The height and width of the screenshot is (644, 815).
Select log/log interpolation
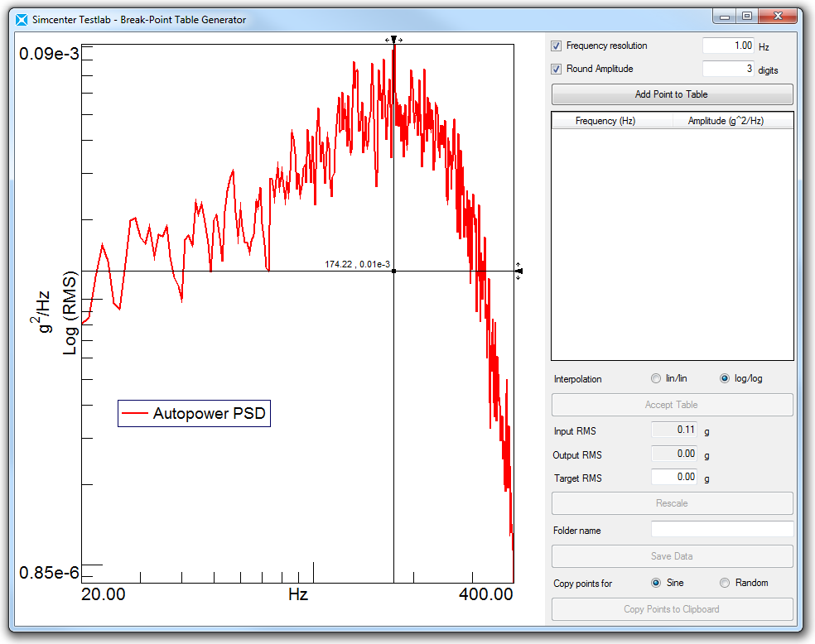click(726, 379)
